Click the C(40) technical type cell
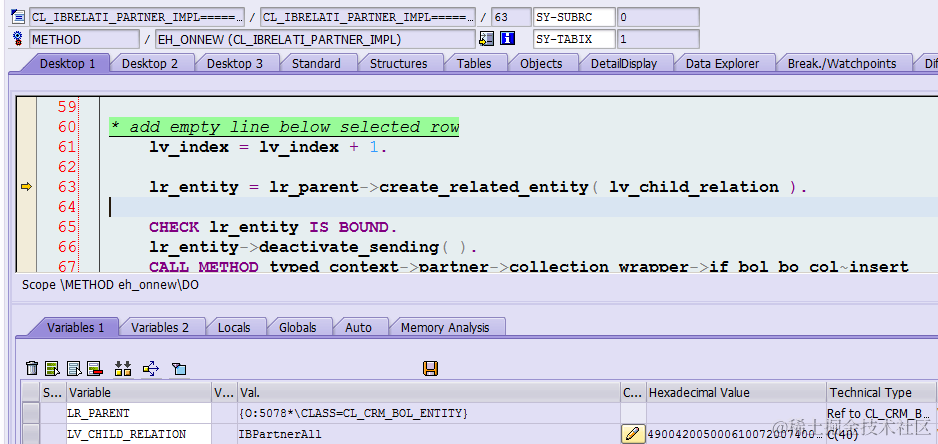This screenshot has width=938, height=444. [881, 434]
